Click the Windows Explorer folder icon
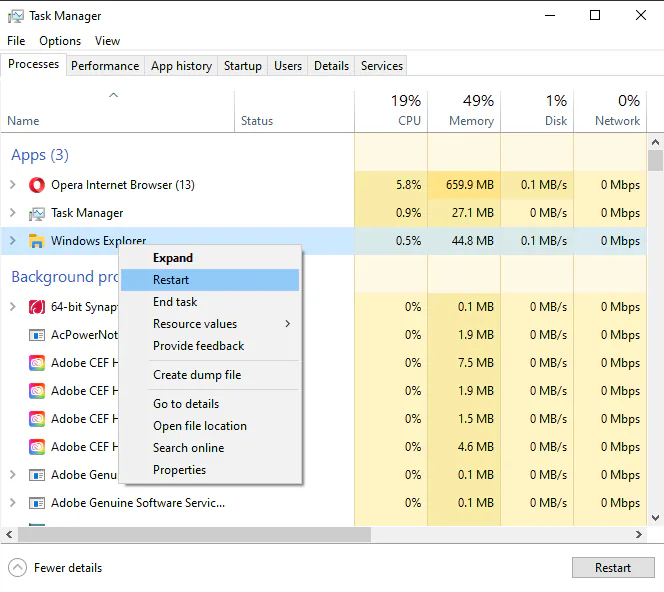The image size is (664, 592). 37,241
